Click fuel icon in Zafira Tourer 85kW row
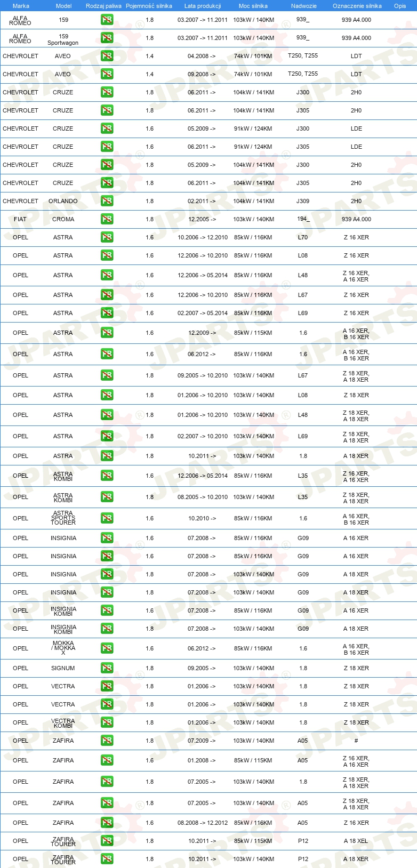 pyautogui.click(x=107, y=841)
